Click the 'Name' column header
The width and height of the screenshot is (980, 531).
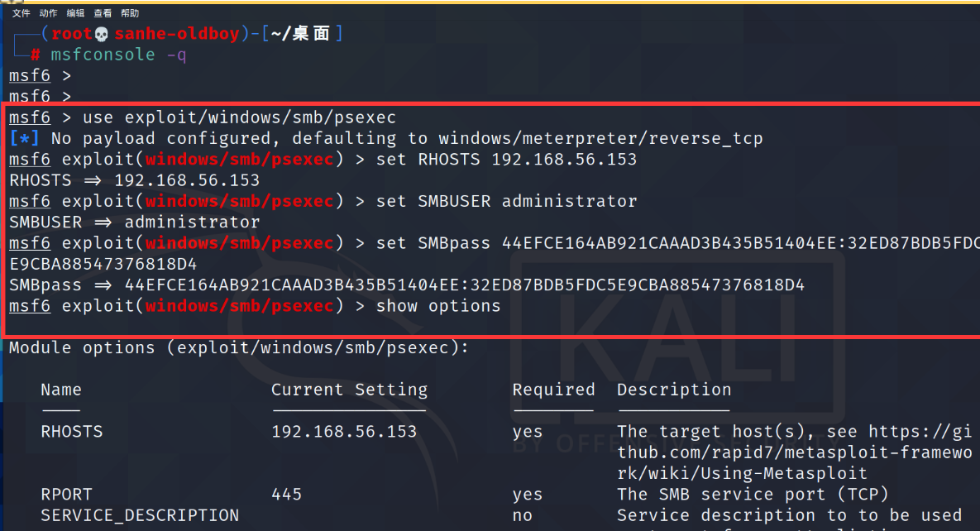(61, 390)
